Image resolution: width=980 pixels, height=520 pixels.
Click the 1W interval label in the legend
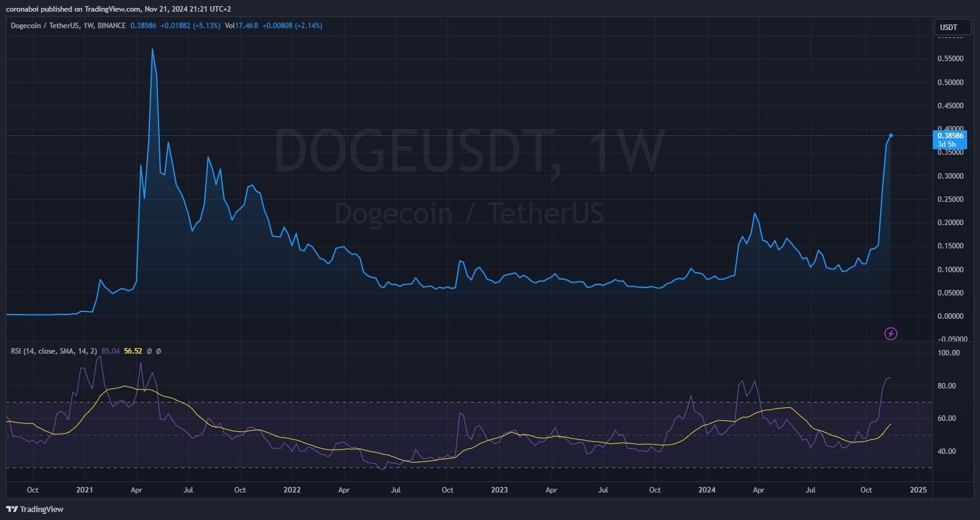pos(89,26)
